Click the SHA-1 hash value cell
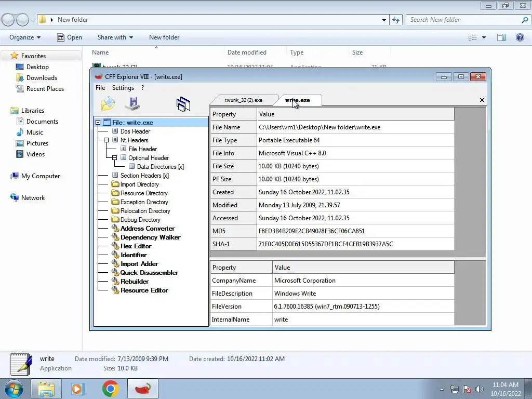Screen dimensions: 532x399 [355, 244]
